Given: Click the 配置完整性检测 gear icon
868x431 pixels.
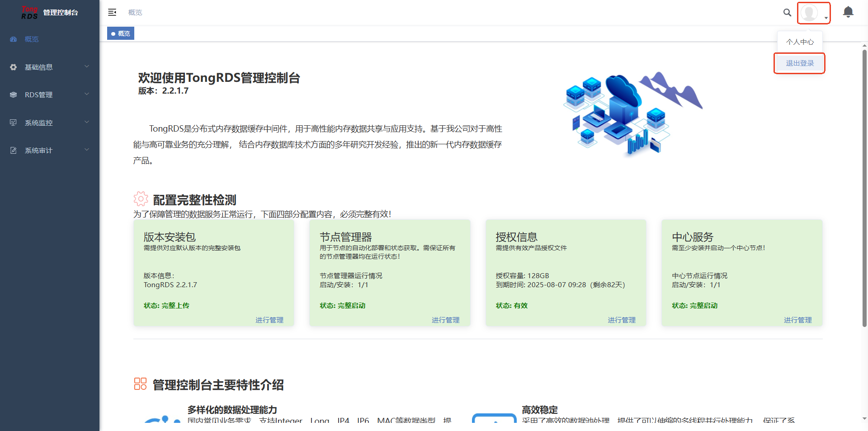Looking at the screenshot, I should pos(141,199).
